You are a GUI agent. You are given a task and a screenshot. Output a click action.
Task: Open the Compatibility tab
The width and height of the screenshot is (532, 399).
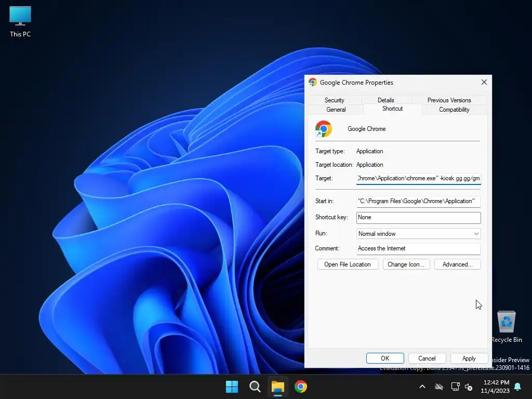point(454,110)
